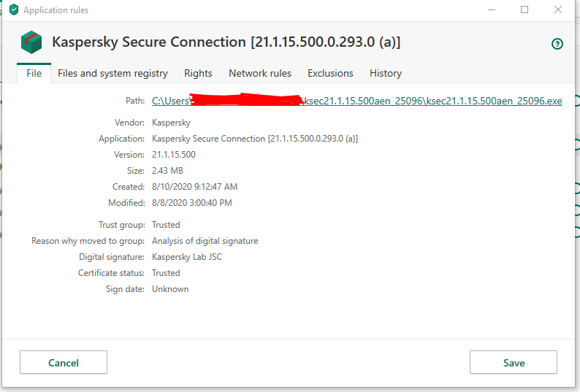Select the Network rules tab
Screen dimensions: 580x392
click(260, 73)
